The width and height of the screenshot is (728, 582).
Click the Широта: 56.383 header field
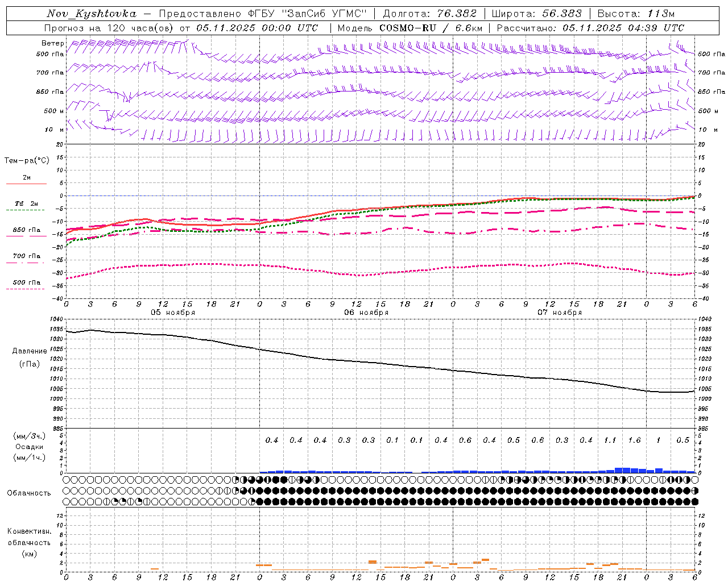click(x=537, y=14)
